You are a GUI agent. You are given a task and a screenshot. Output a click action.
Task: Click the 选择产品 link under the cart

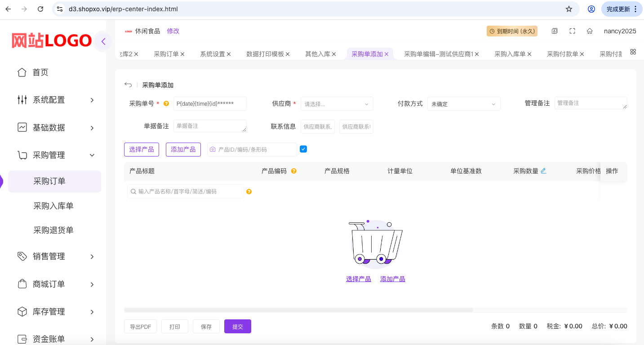pyautogui.click(x=359, y=279)
